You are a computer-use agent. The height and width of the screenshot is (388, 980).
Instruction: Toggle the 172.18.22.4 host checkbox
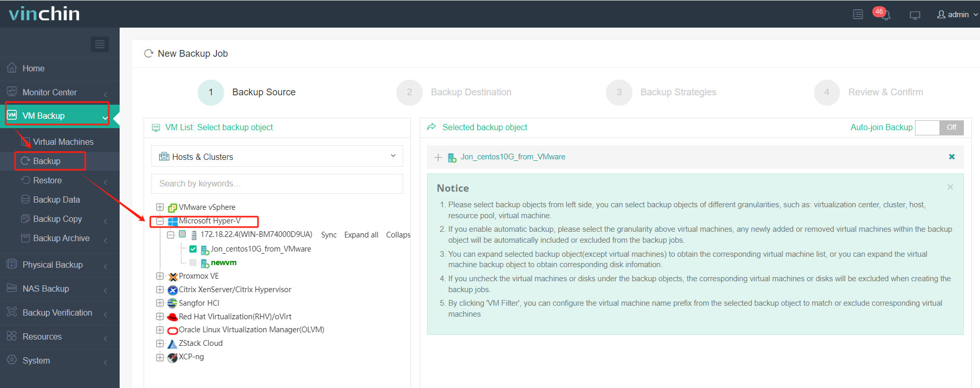(183, 234)
